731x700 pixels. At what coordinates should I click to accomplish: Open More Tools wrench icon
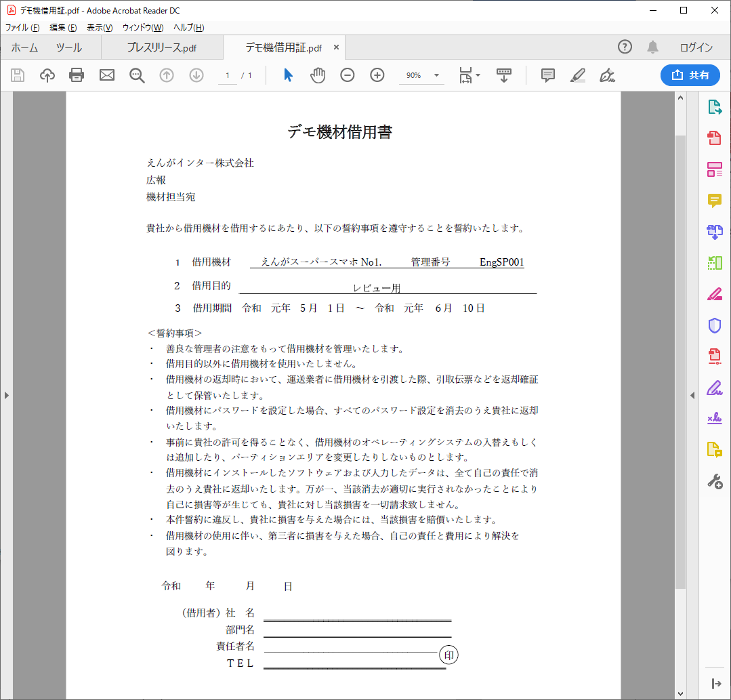point(715,481)
